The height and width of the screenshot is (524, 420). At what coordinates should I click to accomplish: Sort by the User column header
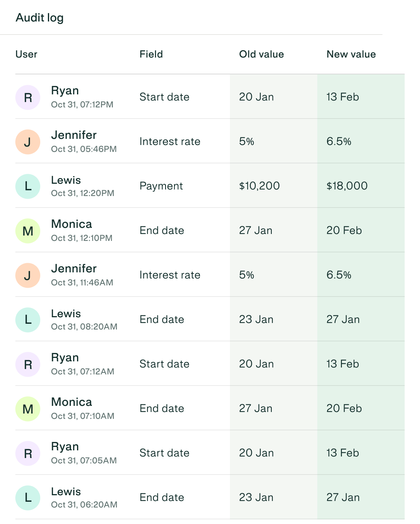pos(26,54)
